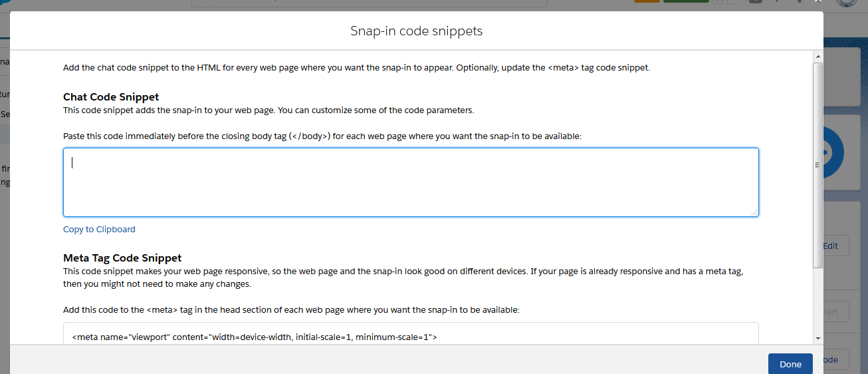Click the Edit button behind the dialog
The width and height of the screenshot is (868, 374).
tap(831, 246)
